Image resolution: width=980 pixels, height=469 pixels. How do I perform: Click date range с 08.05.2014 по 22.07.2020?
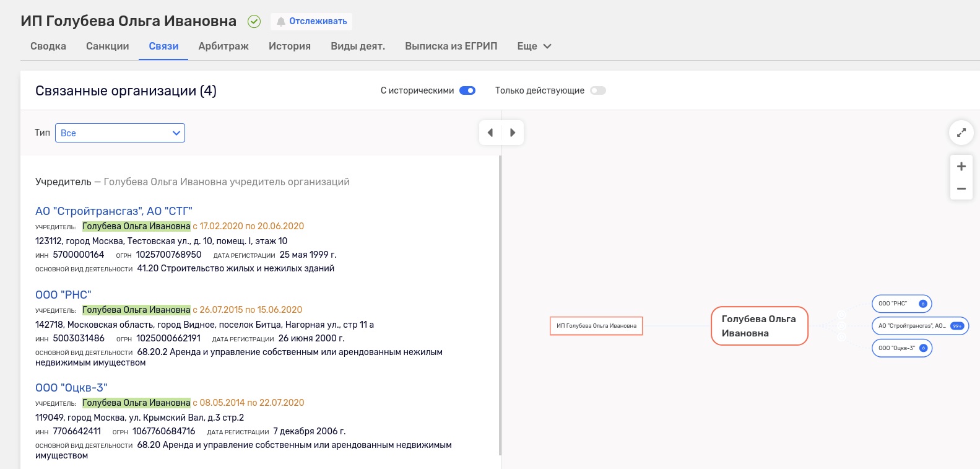pos(248,403)
